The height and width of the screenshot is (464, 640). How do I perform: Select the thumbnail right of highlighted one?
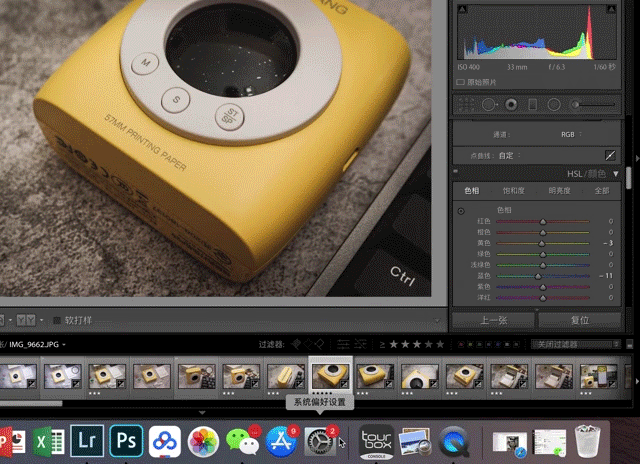click(375, 376)
